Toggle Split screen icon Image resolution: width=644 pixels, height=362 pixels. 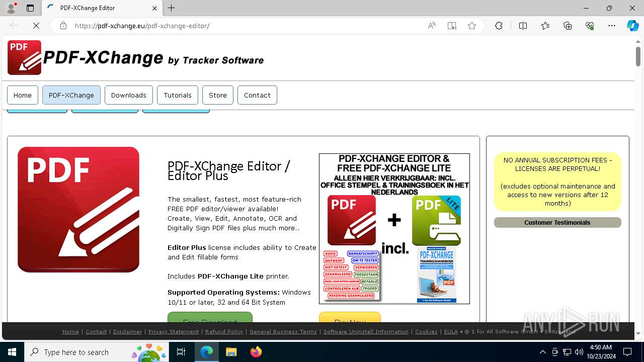[523, 26]
